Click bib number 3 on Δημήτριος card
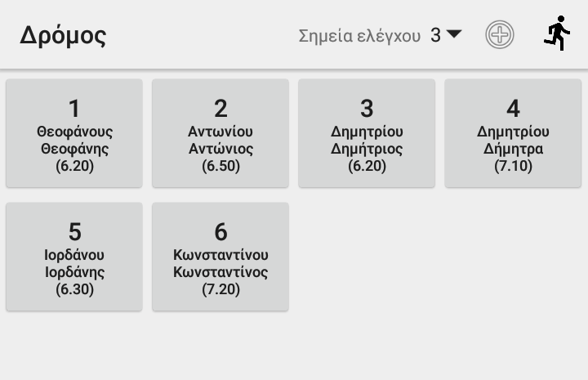 click(367, 108)
